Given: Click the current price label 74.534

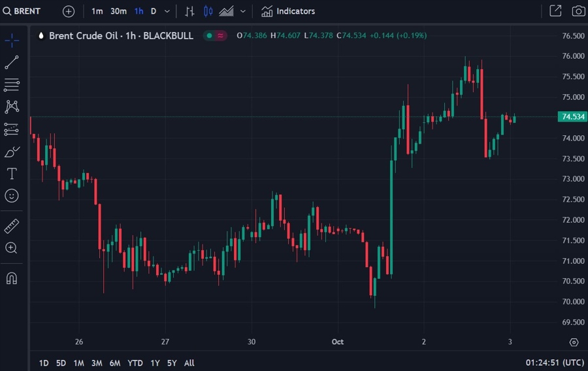Looking at the screenshot, I should click(x=572, y=117).
